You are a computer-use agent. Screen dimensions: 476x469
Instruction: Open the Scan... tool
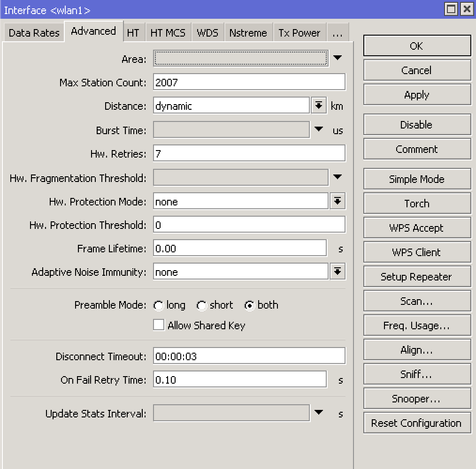(417, 301)
